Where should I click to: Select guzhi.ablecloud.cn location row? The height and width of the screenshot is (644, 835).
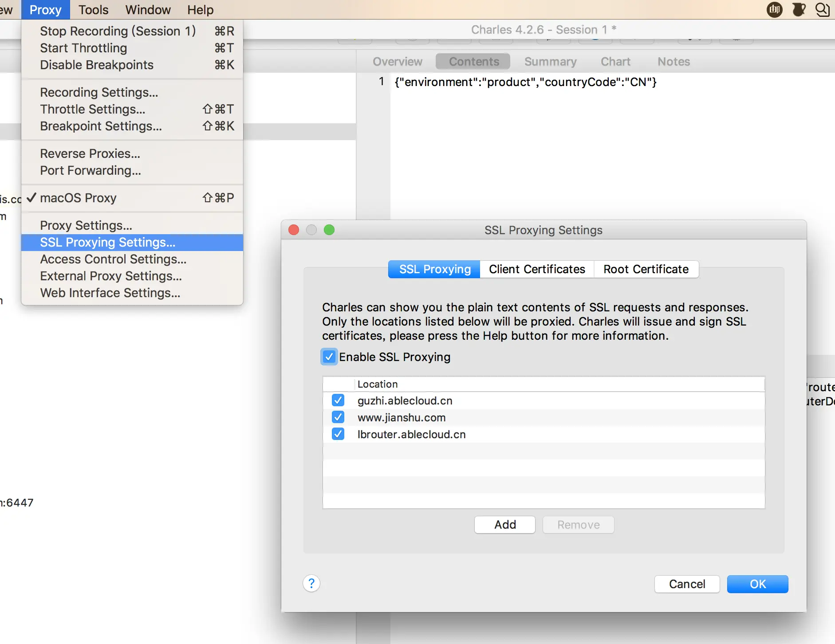(544, 401)
